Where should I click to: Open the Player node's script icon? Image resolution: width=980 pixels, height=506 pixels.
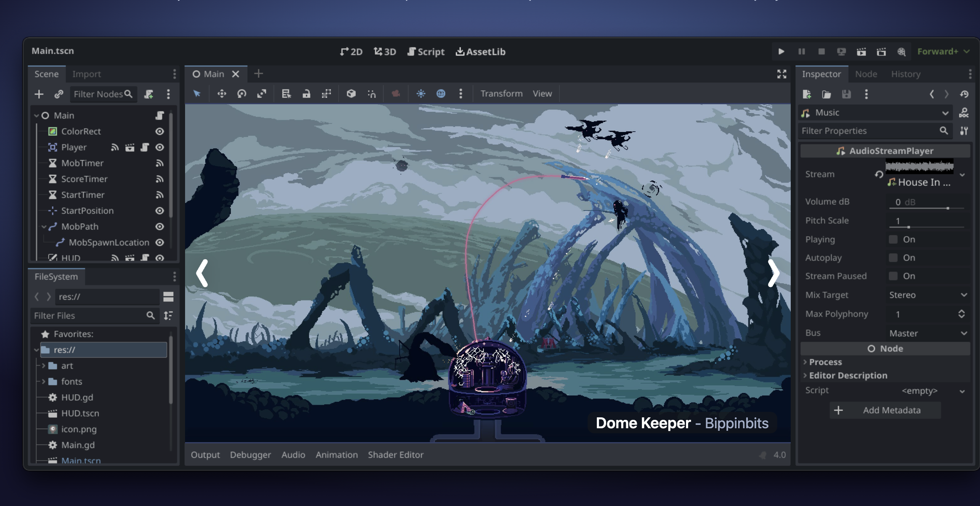145,147
